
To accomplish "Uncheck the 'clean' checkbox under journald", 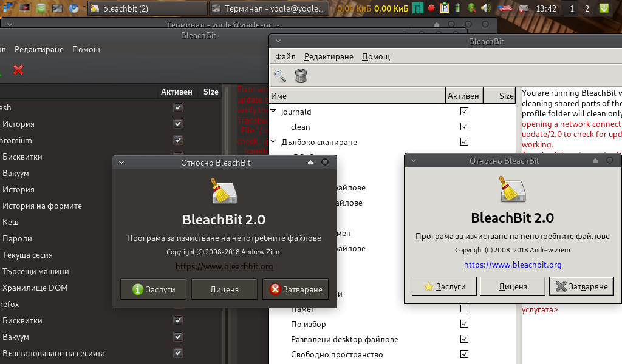I will (x=464, y=126).
